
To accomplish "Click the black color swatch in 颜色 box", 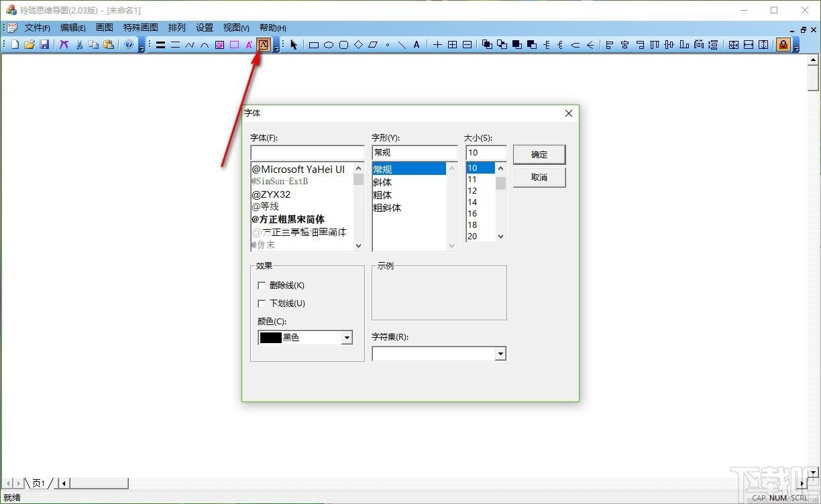I will pyautogui.click(x=270, y=338).
